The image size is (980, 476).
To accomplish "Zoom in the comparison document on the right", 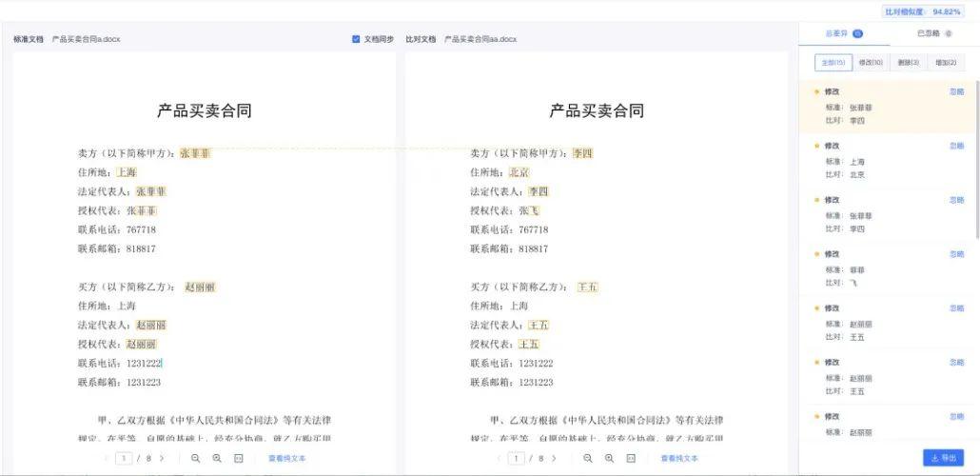I will tap(609, 459).
